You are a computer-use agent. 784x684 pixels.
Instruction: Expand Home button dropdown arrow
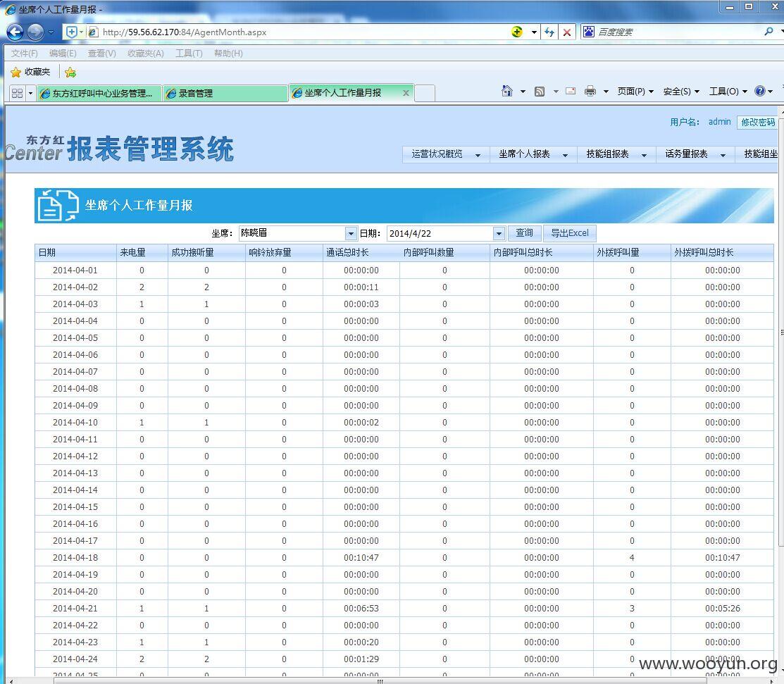[523, 92]
